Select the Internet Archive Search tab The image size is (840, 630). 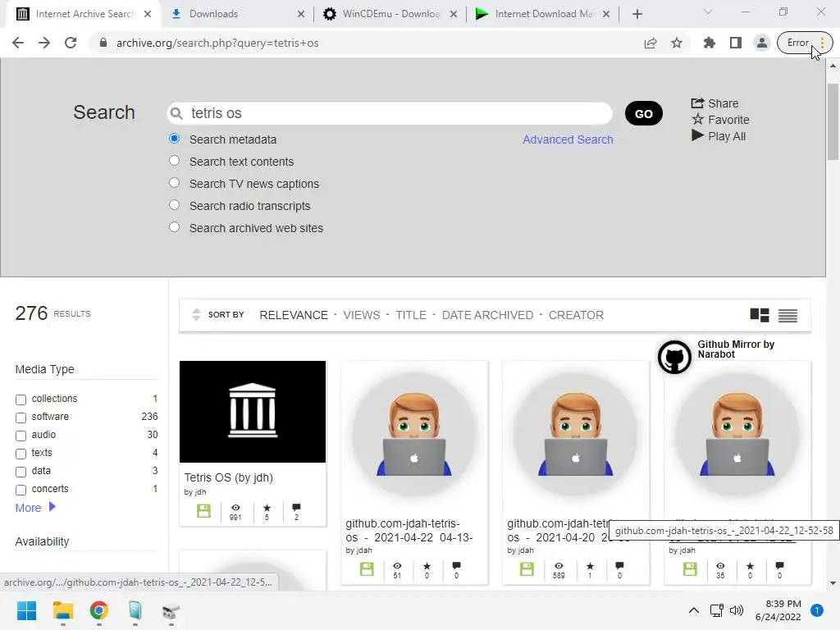pyautogui.click(x=83, y=14)
